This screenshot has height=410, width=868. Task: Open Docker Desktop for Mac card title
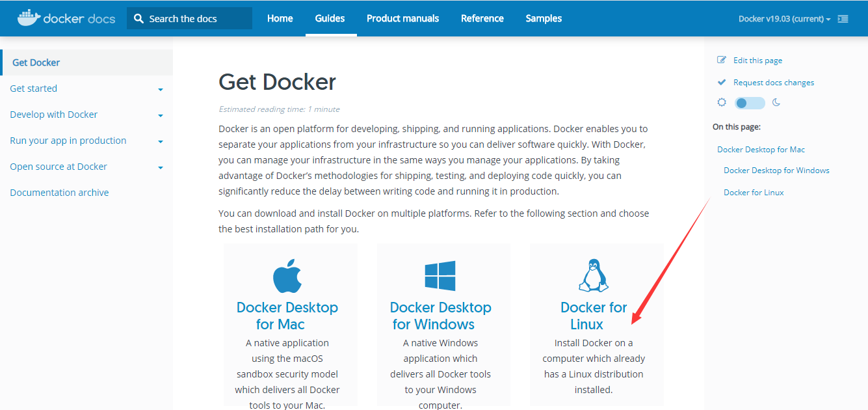(287, 316)
